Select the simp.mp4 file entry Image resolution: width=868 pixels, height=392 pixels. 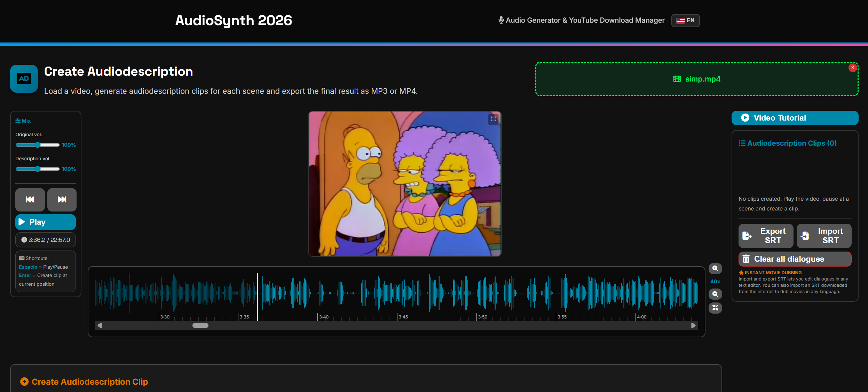point(697,79)
